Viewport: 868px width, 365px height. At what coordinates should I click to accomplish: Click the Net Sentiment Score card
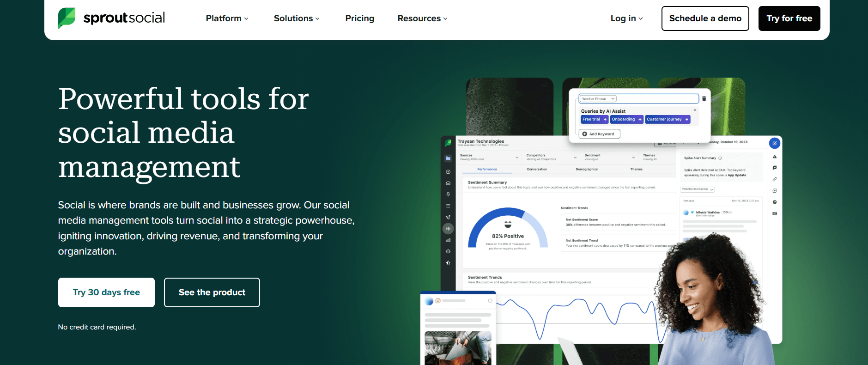point(618,222)
